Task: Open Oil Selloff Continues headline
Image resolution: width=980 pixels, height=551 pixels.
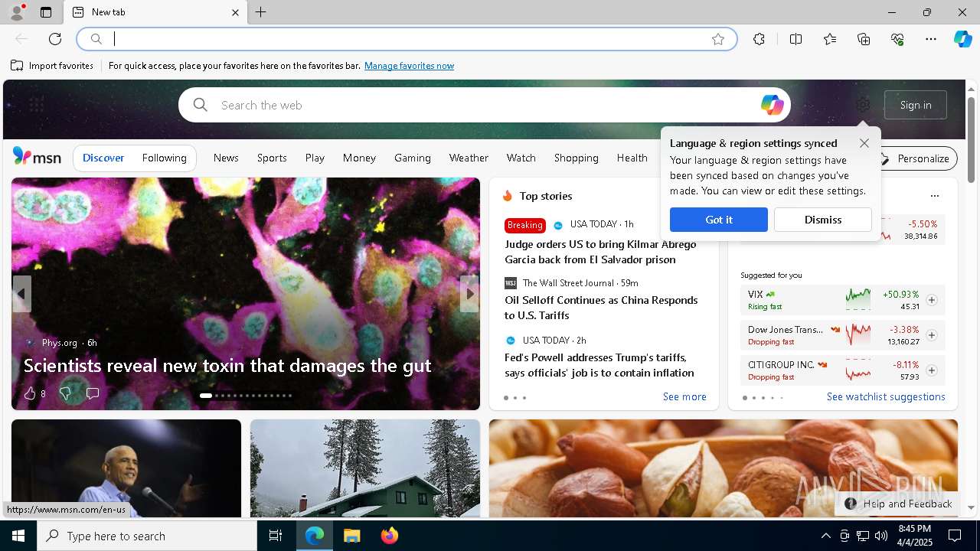Action: [x=601, y=308]
